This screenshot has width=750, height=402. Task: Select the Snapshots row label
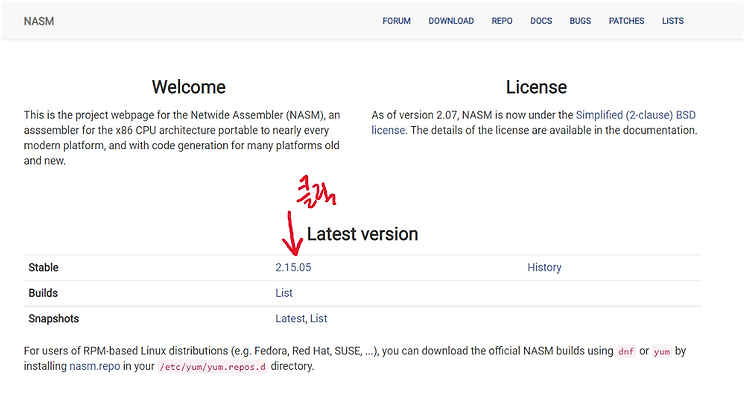(54, 319)
